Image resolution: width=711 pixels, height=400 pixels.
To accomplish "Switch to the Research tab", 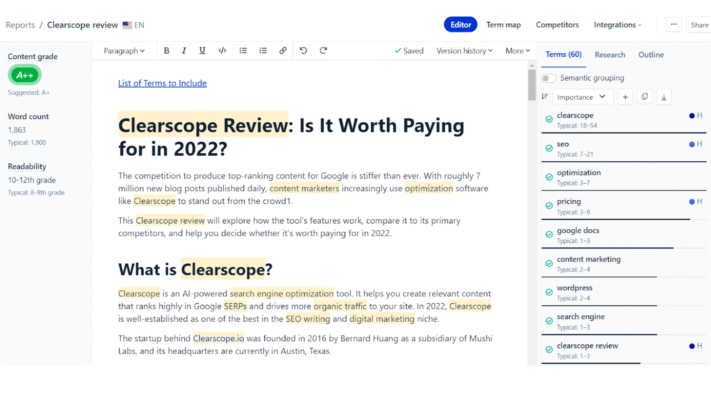I will (610, 54).
